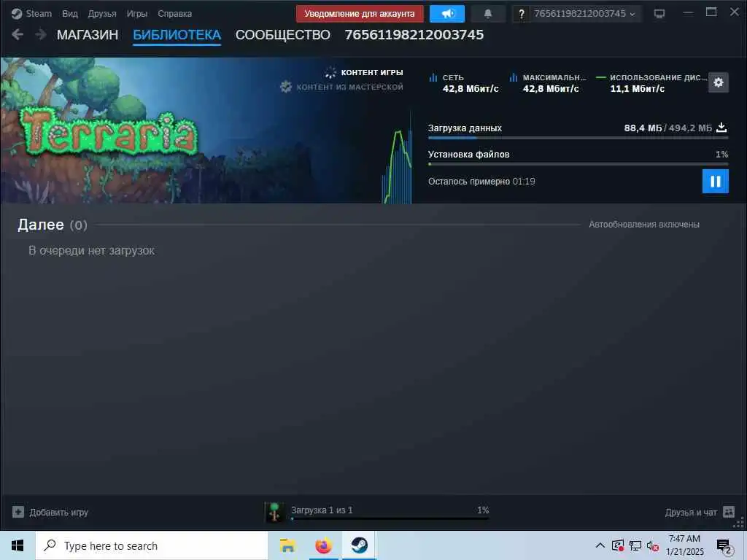The height and width of the screenshot is (560, 747).
Task: Pause the Terraria download
Action: [x=716, y=182]
